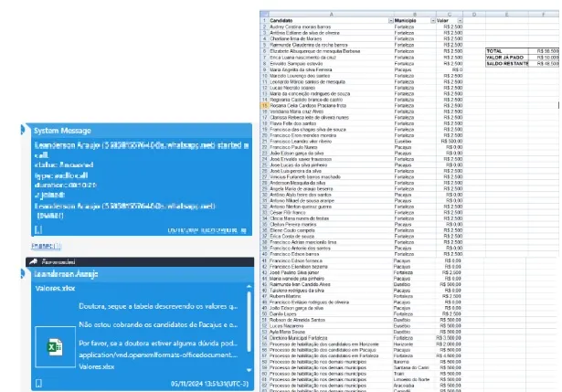Select the SALDO RESTANTE label cell
Viewport: 562px width, 392px height.
tap(507, 63)
